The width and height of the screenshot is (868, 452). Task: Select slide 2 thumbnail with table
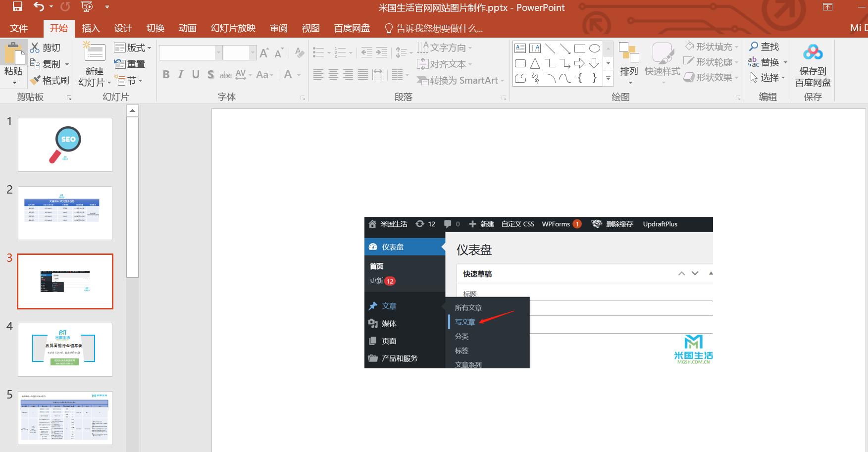click(x=65, y=213)
